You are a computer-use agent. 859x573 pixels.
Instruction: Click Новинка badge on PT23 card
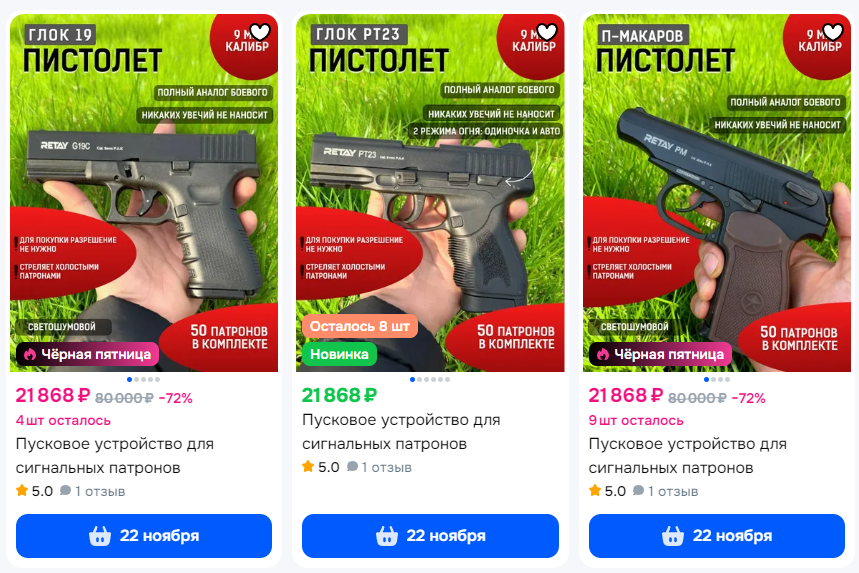339,354
